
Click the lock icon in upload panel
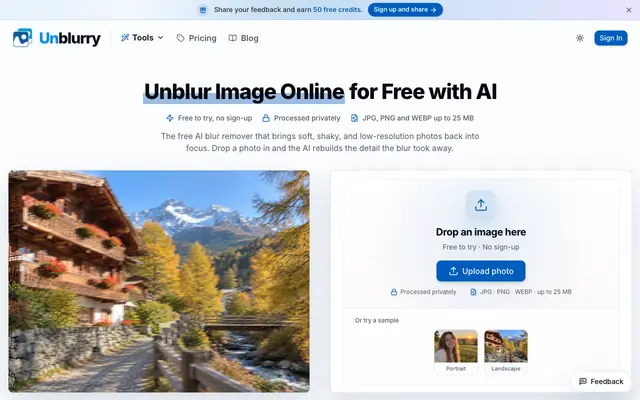[394, 292]
